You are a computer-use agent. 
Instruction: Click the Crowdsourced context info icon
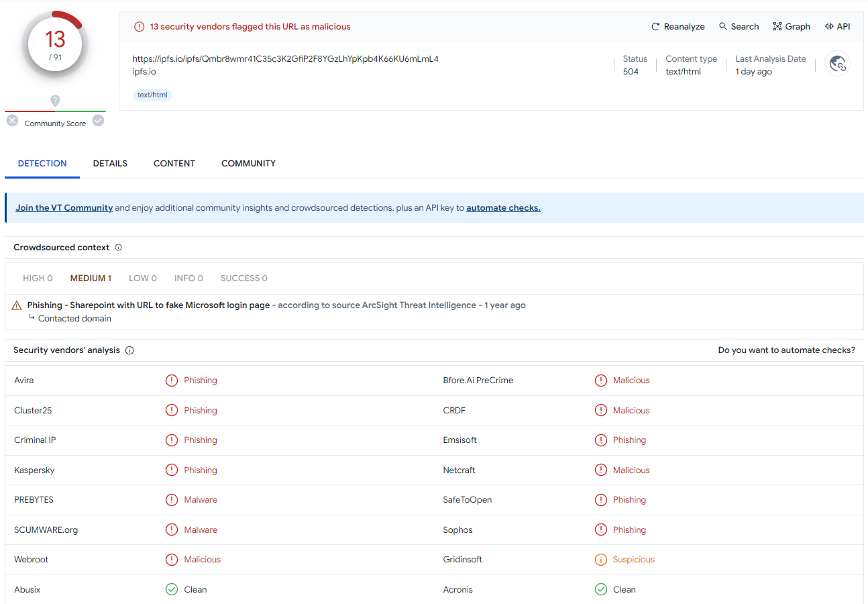(119, 248)
